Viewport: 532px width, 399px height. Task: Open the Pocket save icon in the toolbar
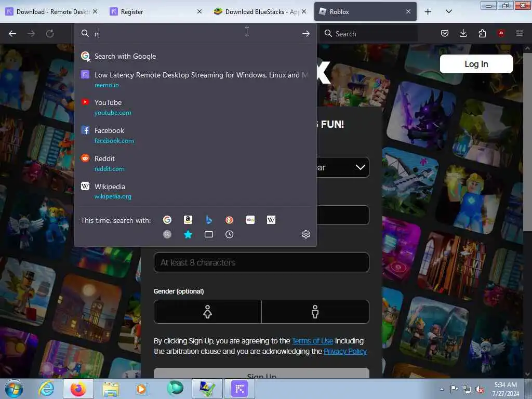(x=445, y=33)
